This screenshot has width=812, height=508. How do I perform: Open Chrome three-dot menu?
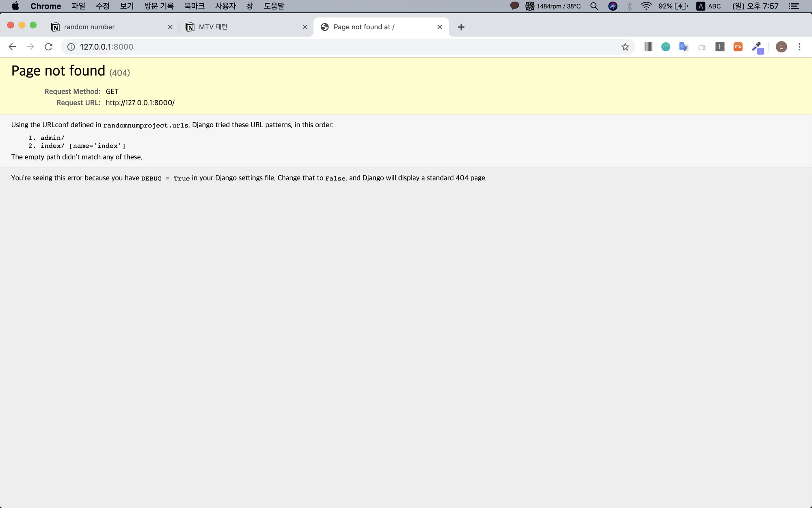(799, 47)
